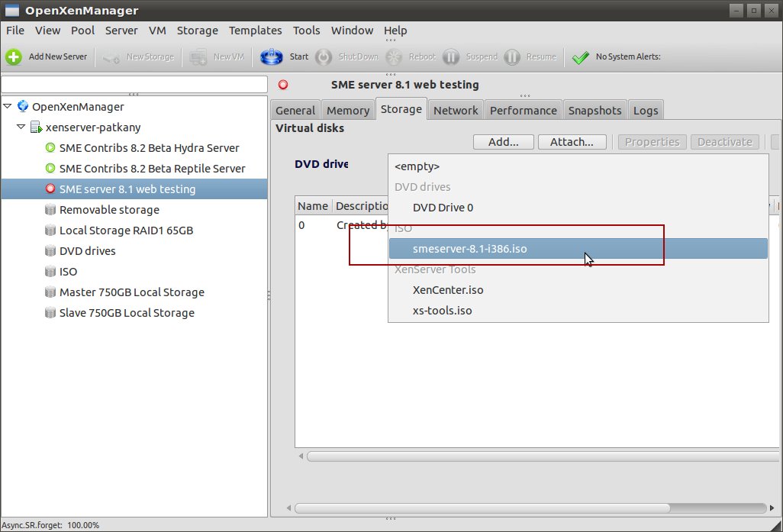Click the virtual disks table horizontal scrollbar
783x532 pixels.
[x=542, y=456]
